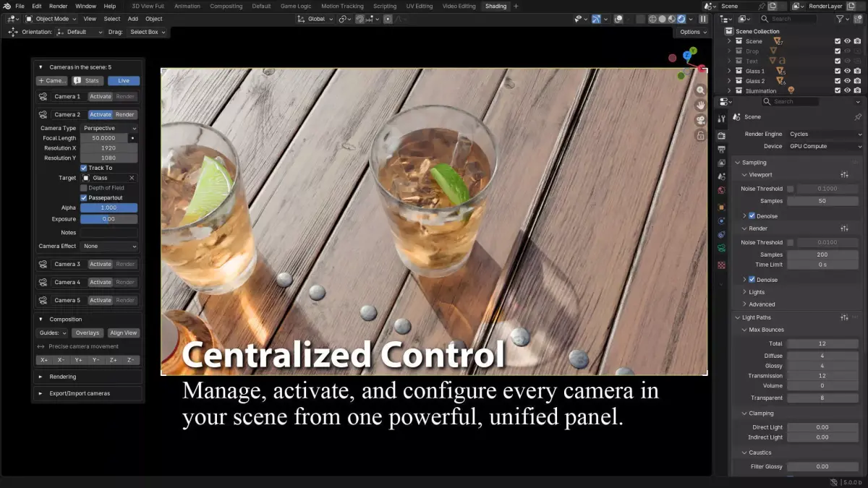Click the Stats button
The width and height of the screenshot is (868, 488).
pos(87,80)
